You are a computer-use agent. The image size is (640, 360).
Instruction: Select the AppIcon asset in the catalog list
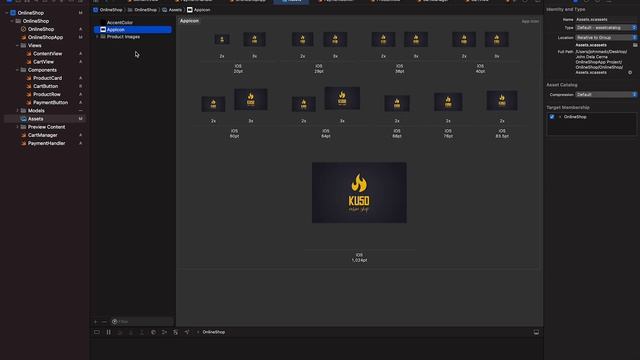pyautogui.click(x=133, y=29)
